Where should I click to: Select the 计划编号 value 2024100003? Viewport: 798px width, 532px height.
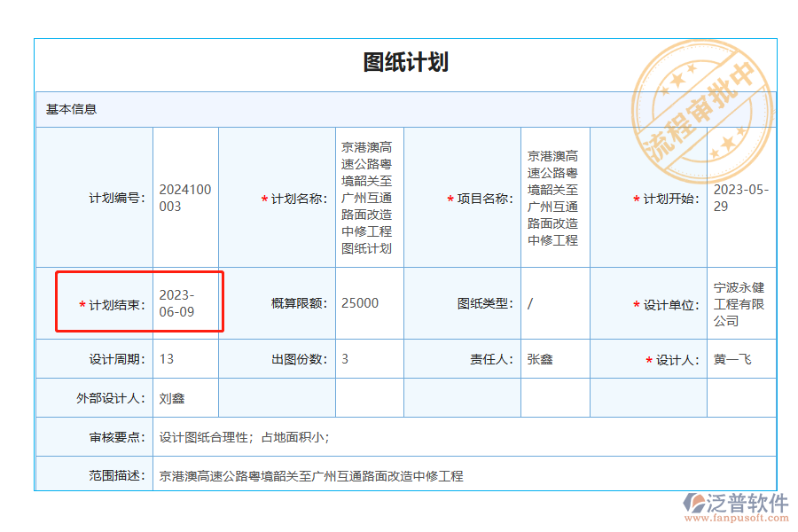pos(184,197)
